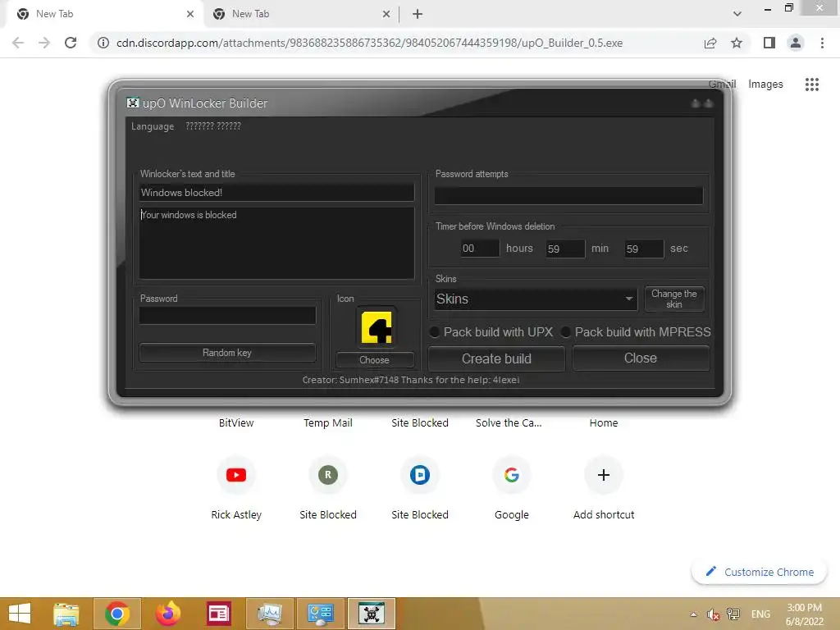Switch to the second New Tab
This screenshot has height=630, width=840.
300,14
